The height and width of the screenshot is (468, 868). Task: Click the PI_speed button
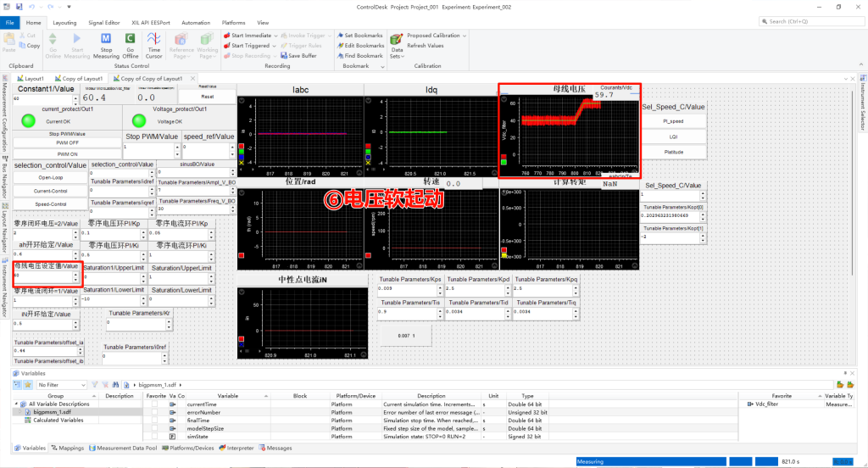pos(674,121)
